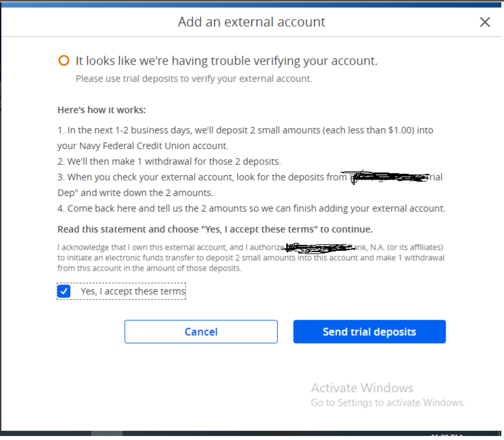The width and height of the screenshot is (504, 440).
Task: Uncheck the accept terms checkbox
Action: click(64, 291)
